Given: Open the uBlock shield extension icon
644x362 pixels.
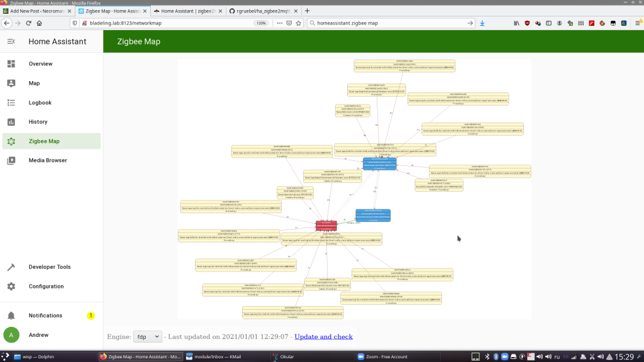Looking at the screenshot, I should pos(528,23).
